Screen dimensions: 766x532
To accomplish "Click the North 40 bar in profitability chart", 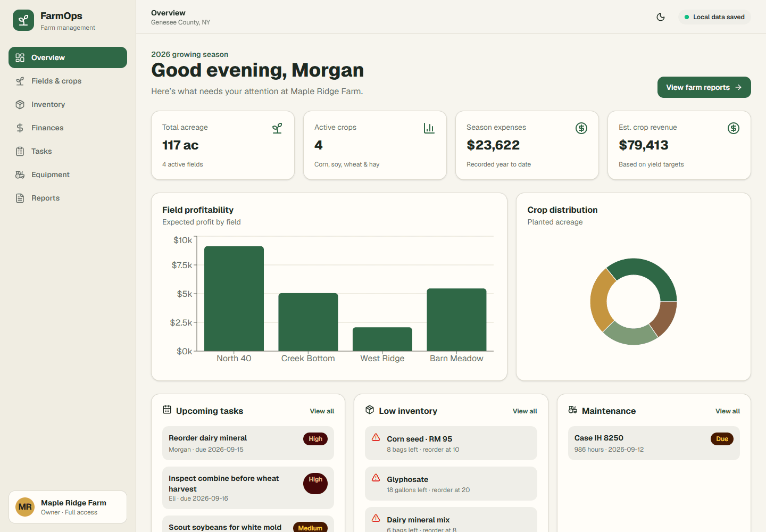I will 234,298.
